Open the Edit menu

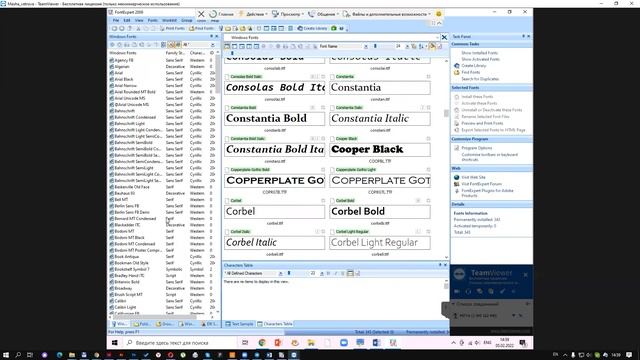click(x=127, y=20)
